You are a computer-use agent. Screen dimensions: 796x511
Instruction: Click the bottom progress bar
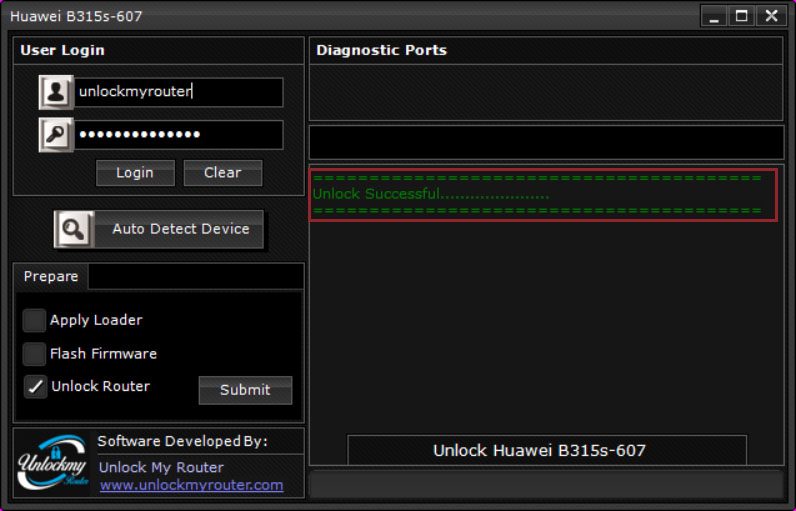546,485
